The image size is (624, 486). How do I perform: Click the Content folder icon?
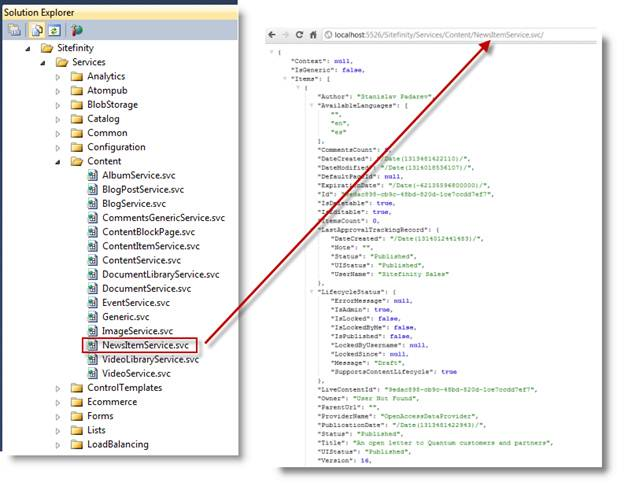click(76, 161)
